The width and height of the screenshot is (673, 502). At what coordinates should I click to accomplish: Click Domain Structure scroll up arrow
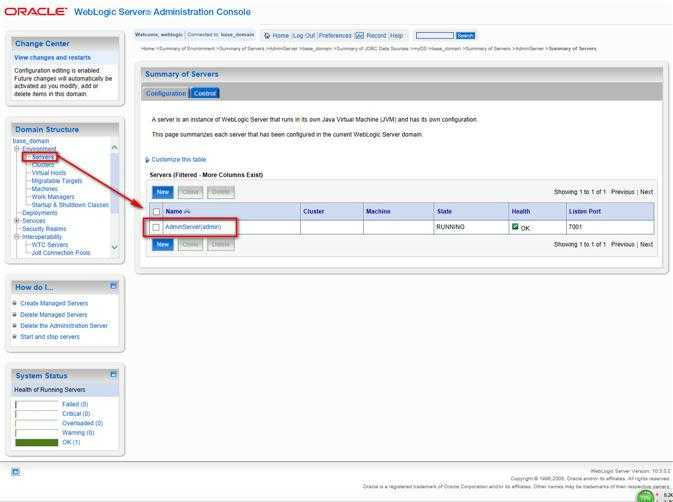(x=115, y=147)
